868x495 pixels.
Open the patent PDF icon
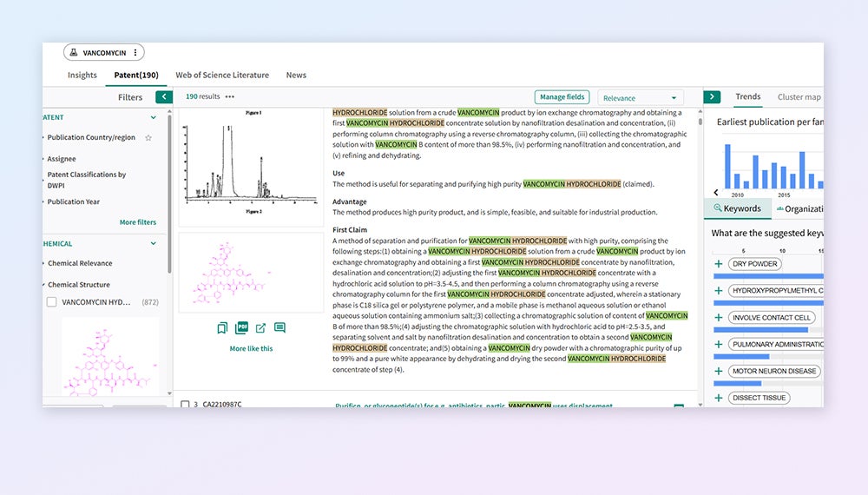pos(241,327)
